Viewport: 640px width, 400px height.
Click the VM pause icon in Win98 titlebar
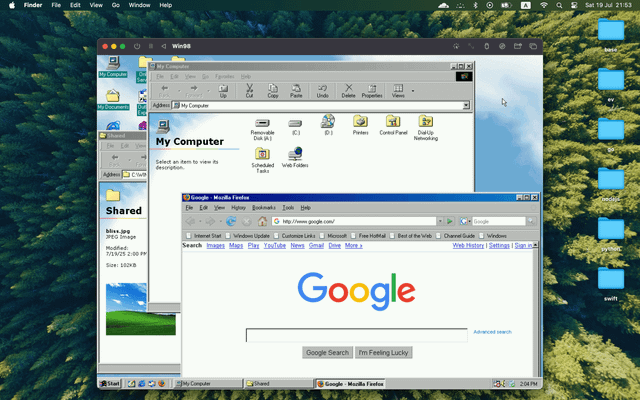click(151, 46)
